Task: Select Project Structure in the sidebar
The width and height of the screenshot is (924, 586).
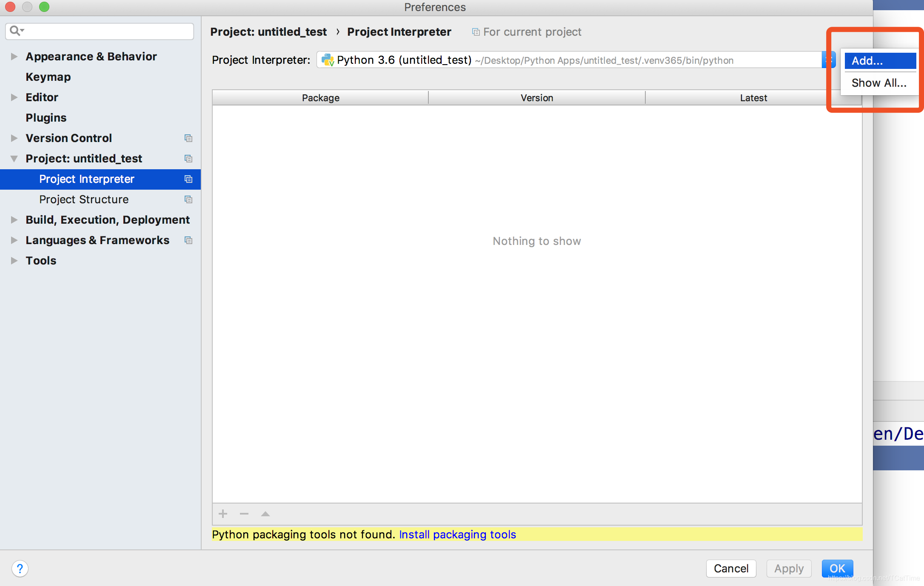Action: [x=84, y=199]
